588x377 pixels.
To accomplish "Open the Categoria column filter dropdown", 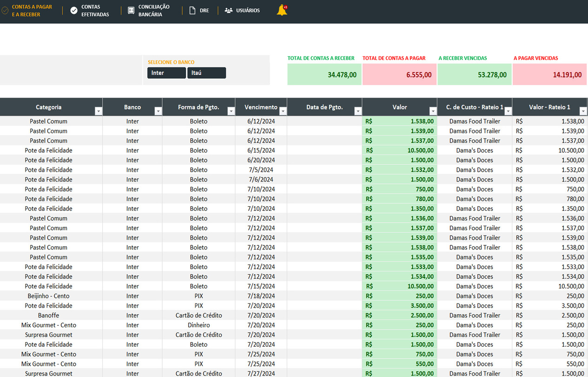I will (98, 111).
